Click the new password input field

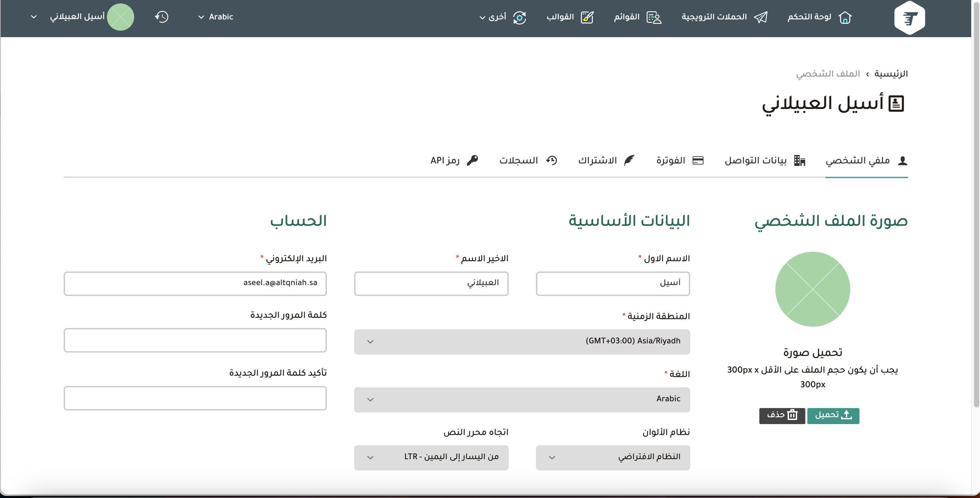195,340
